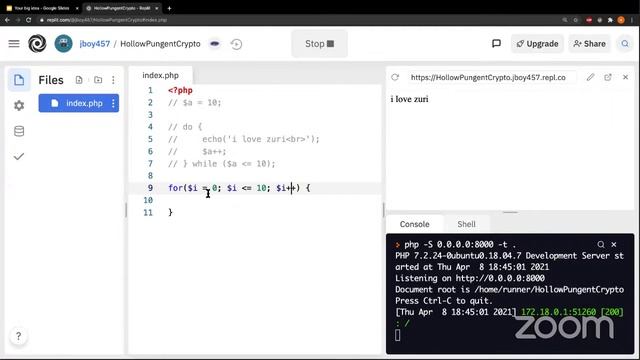Viewport: 640px width, 360px height.
Task: Open the help question mark button
Action: pos(18,336)
